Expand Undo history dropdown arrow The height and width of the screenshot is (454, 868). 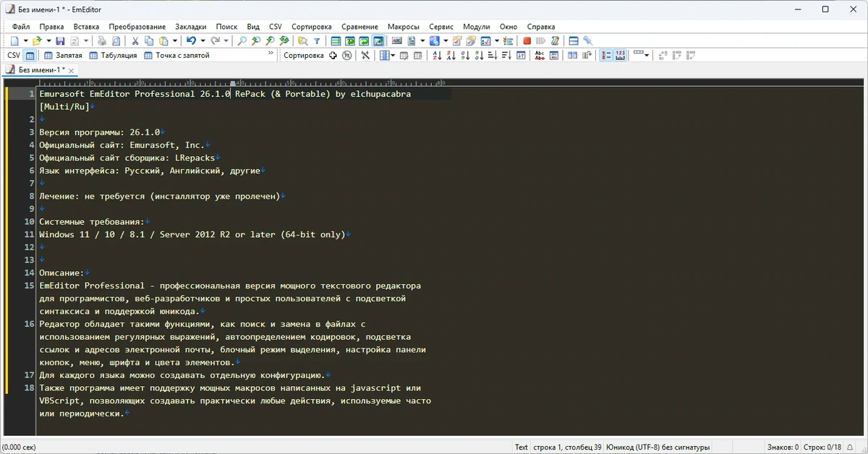coord(203,41)
